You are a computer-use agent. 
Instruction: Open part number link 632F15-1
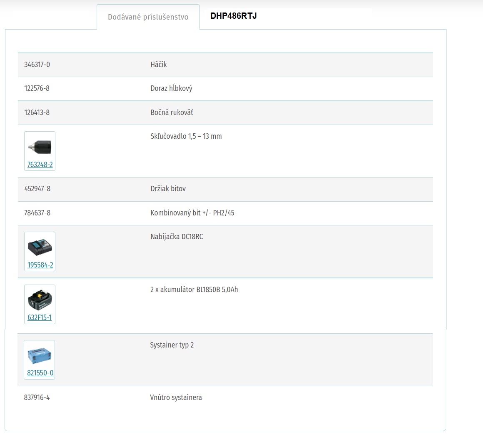coord(40,317)
